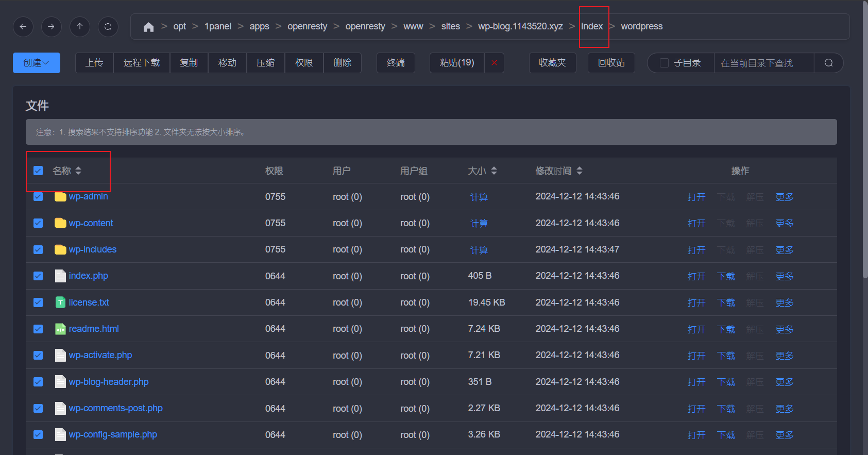Screen dimensions: 868x455
Task: Navigate to apps in breadcrumb
Action: 259,26
